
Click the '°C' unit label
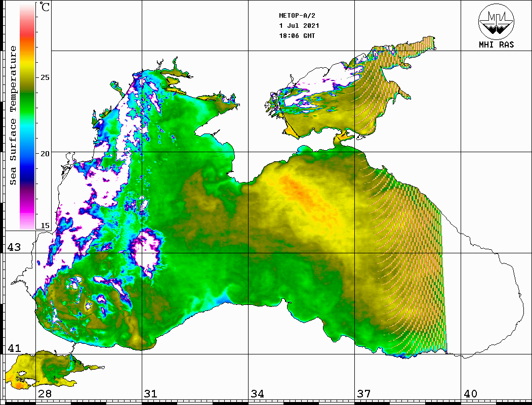pos(45,7)
